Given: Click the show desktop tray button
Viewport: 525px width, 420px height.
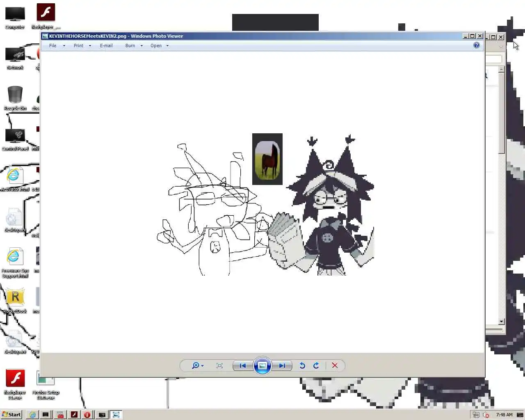Looking at the screenshot, I should click(520, 415).
